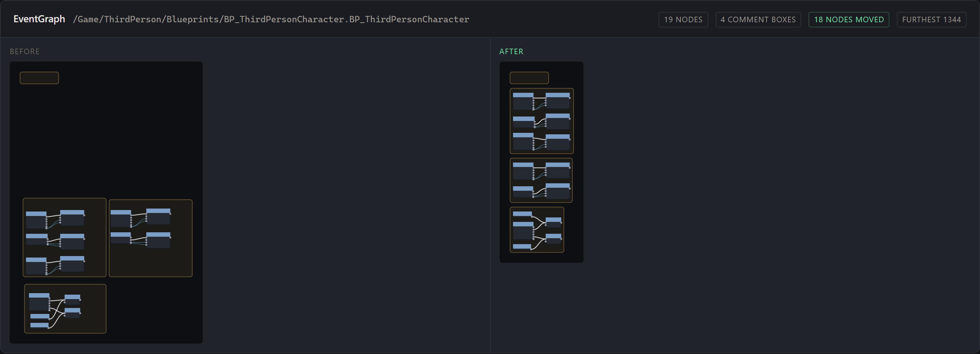The image size is (980, 354).
Task: Select the BEFORE panel label
Action: (25, 51)
